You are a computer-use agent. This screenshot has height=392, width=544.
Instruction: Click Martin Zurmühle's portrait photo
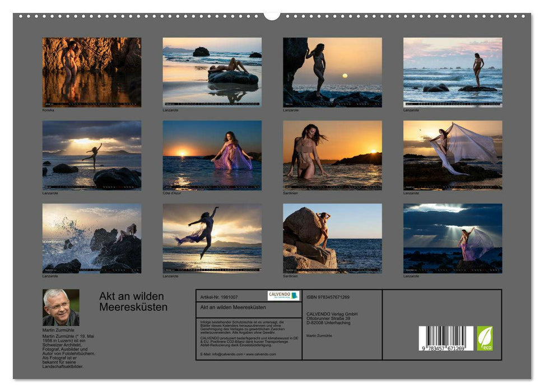pos(61,307)
